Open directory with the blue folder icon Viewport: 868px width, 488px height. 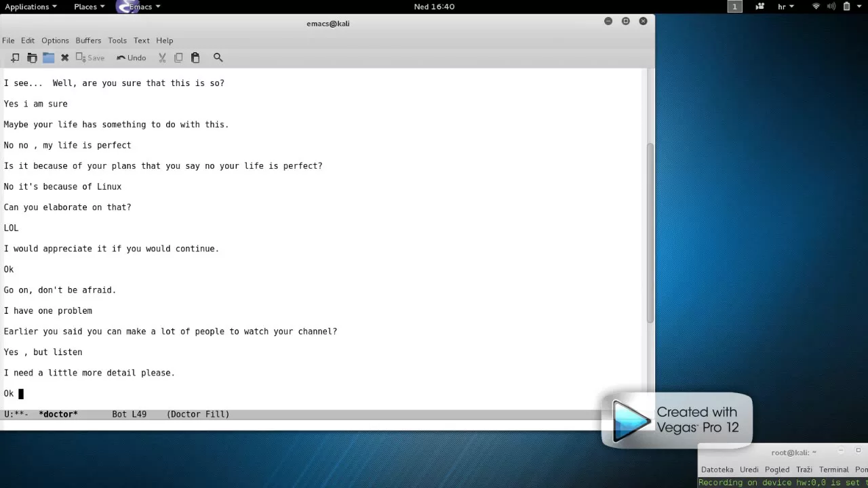[x=48, y=58]
